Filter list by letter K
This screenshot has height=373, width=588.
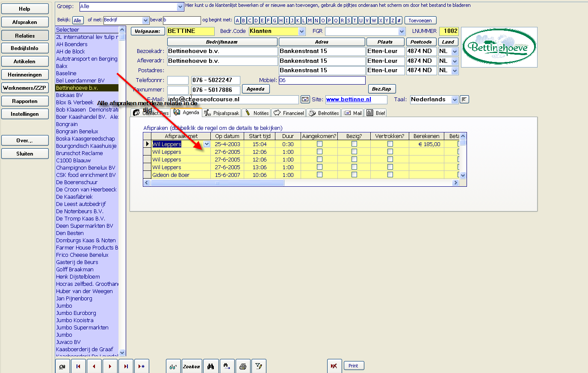click(298, 21)
